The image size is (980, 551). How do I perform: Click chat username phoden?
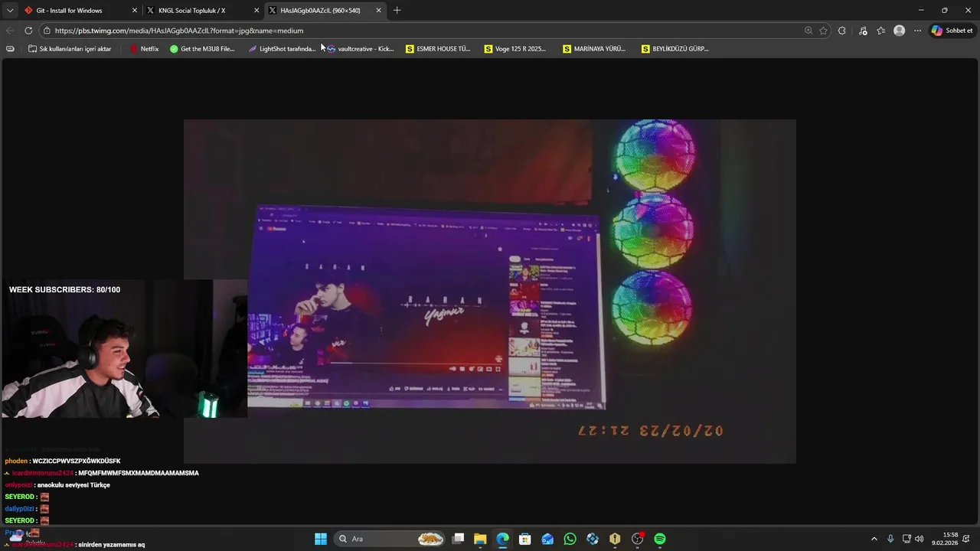pos(16,461)
